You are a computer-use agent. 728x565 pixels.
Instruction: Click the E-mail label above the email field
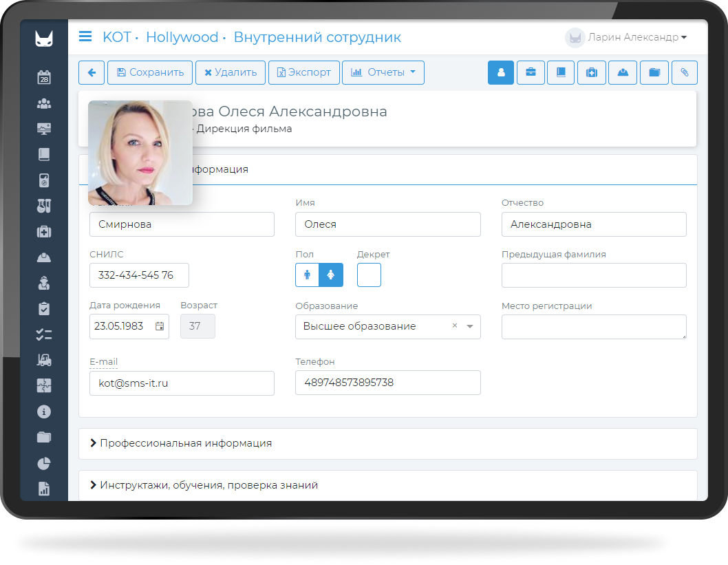(x=103, y=362)
